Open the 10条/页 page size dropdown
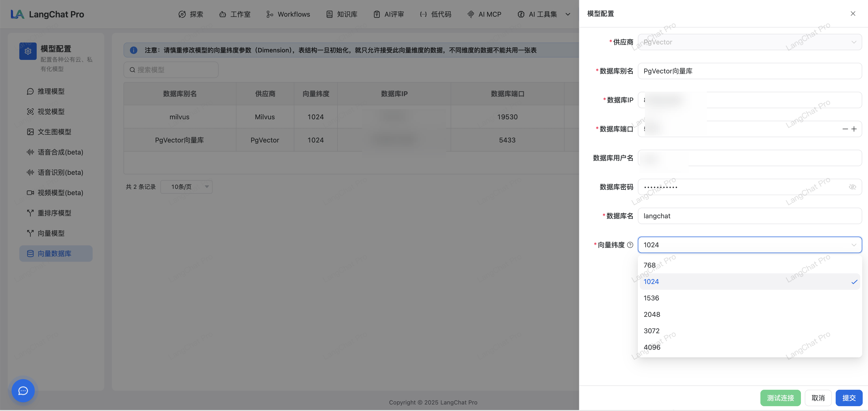868x411 pixels. coord(186,186)
